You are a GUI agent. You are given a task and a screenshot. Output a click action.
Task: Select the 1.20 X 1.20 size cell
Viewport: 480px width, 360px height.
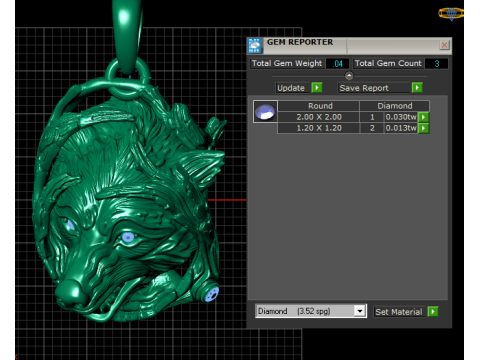(x=319, y=128)
